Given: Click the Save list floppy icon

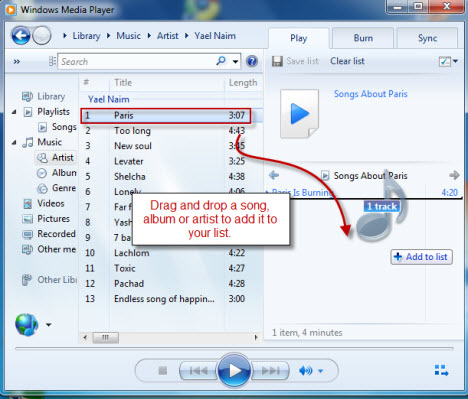Looking at the screenshot, I should pos(277,61).
